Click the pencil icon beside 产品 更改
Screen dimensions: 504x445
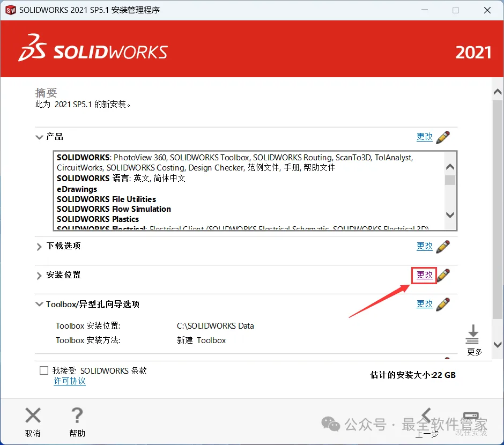[x=443, y=137]
